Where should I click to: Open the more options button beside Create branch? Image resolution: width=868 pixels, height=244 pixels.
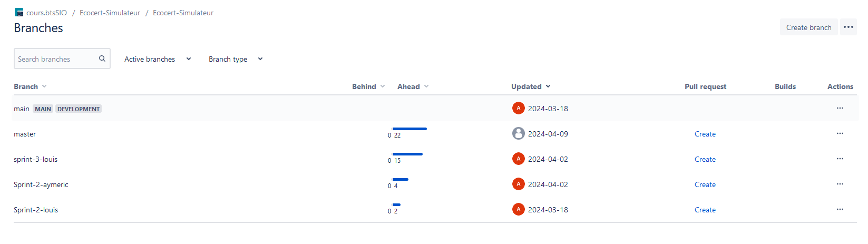click(848, 27)
